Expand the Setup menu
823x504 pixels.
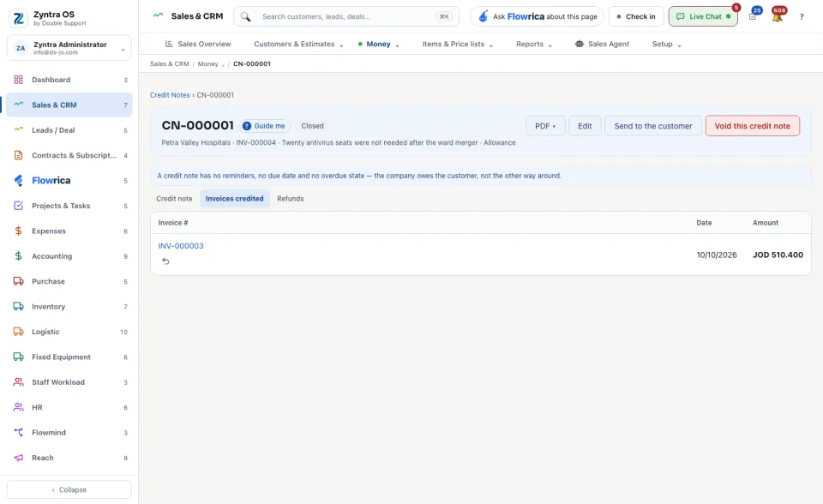click(667, 44)
